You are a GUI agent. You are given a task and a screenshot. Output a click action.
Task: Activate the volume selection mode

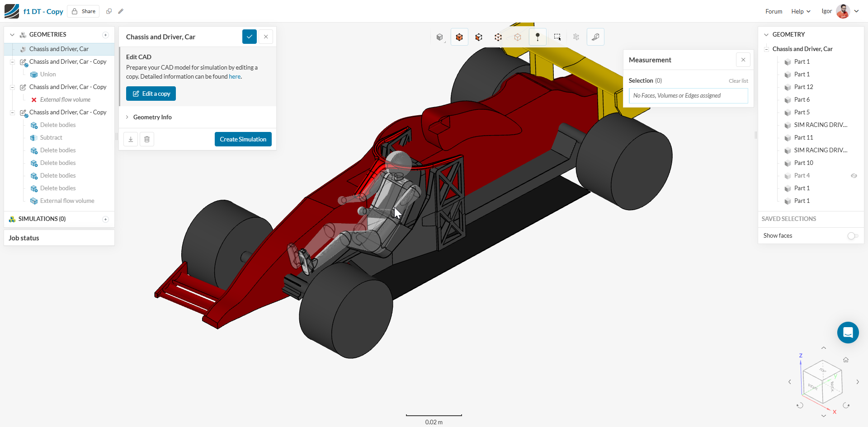pos(459,37)
